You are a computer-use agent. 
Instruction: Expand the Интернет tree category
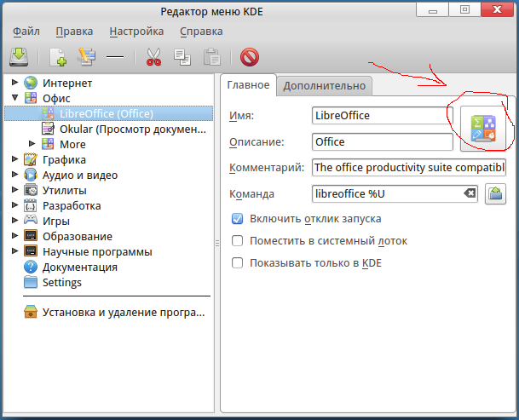15,83
